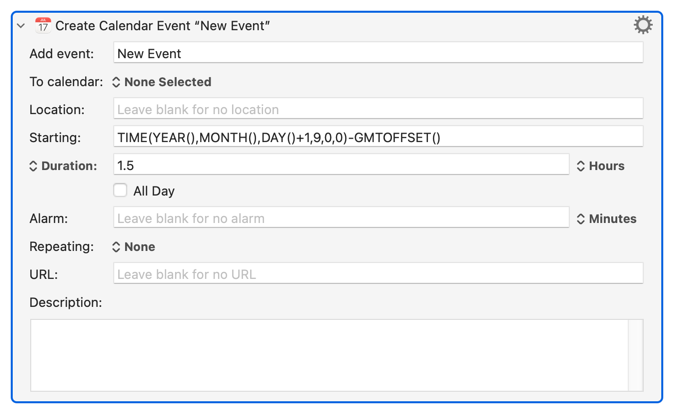Open the action gear menu

pos(642,25)
